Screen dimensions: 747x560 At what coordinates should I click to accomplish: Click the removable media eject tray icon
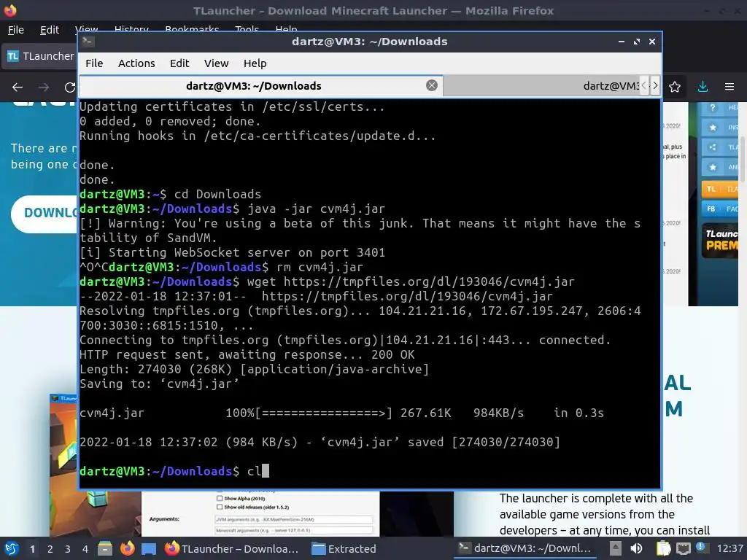coord(616,548)
